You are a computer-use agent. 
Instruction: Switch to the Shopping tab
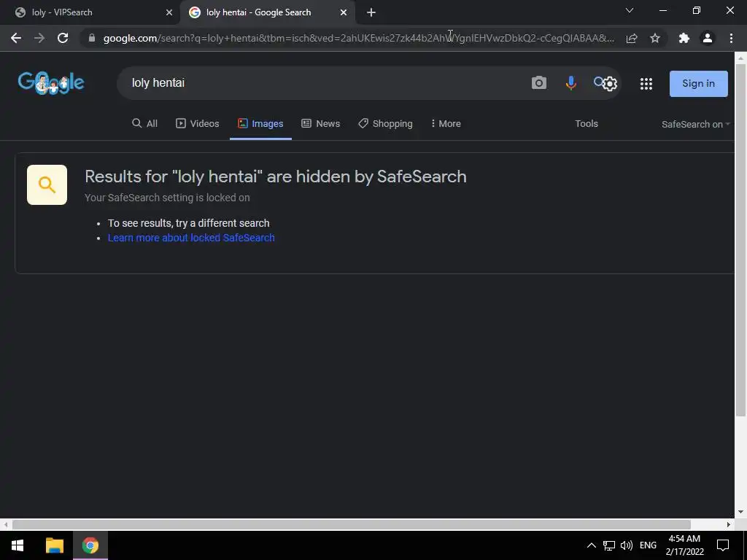(x=385, y=124)
